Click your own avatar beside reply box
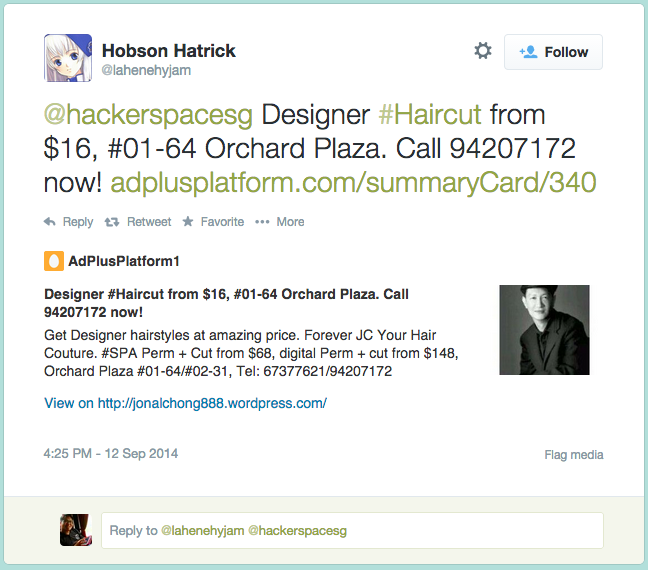 pyautogui.click(x=76, y=530)
